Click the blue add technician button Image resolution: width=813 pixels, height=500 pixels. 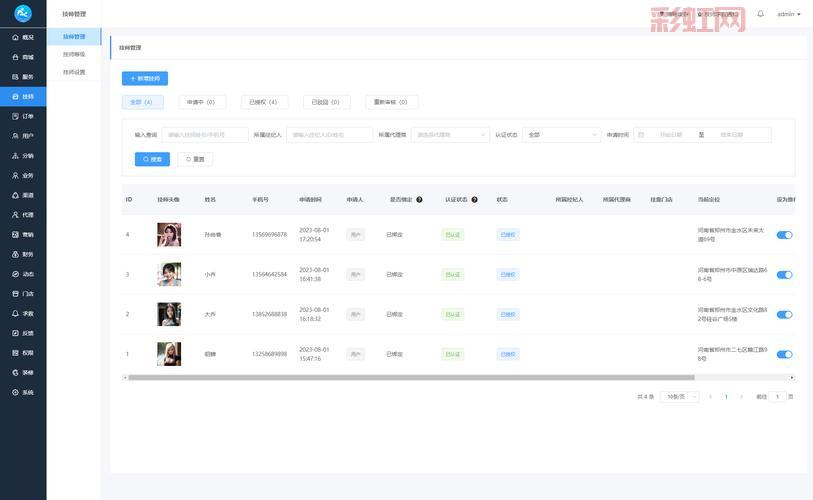coord(145,78)
